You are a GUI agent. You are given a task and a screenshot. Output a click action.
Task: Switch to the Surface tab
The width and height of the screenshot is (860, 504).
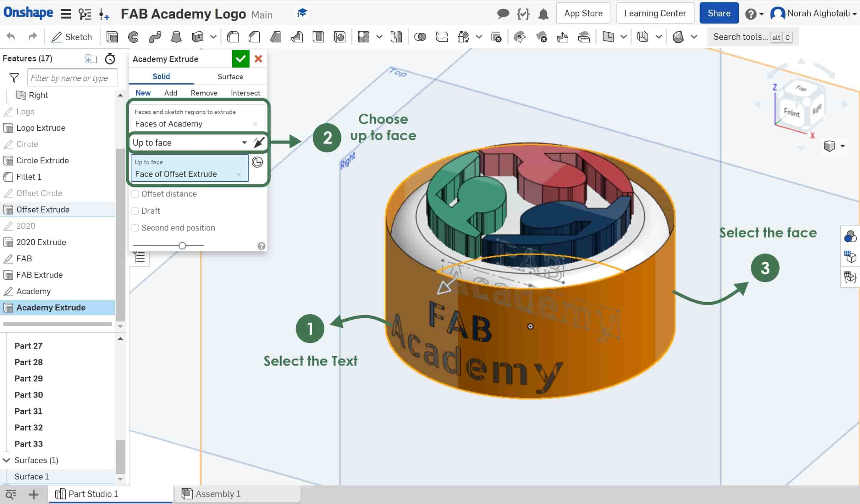[x=230, y=76]
